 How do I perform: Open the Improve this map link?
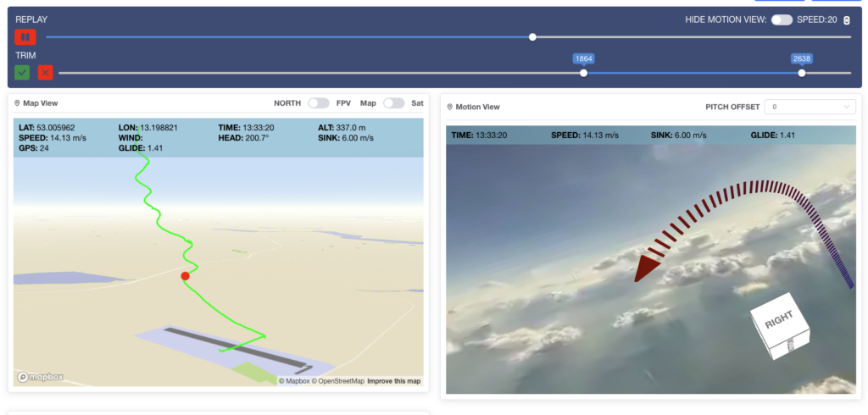coord(393,381)
